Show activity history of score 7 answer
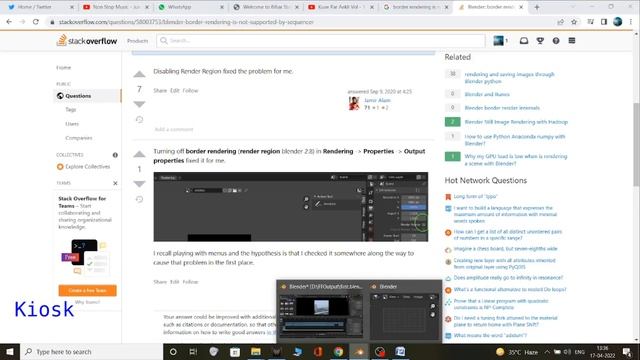This screenshot has height=360, width=640. (139, 119)
